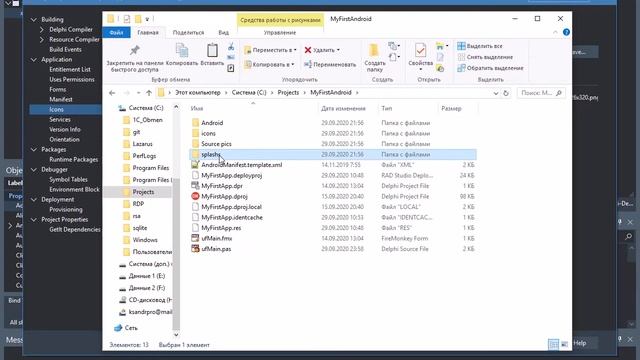Viewport: 640px width, 360px height.
Task: Click the Создать папку folder icon
Action: pyautogui.click(x=373, y=51)
